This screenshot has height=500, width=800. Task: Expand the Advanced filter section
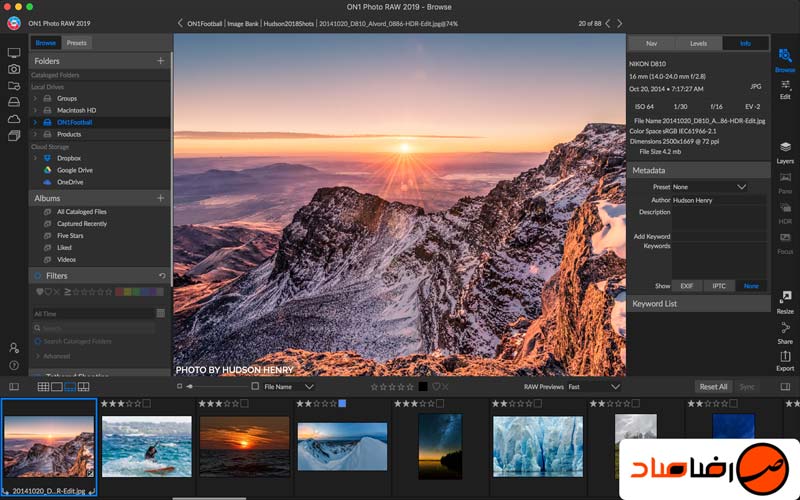point(38,356)
